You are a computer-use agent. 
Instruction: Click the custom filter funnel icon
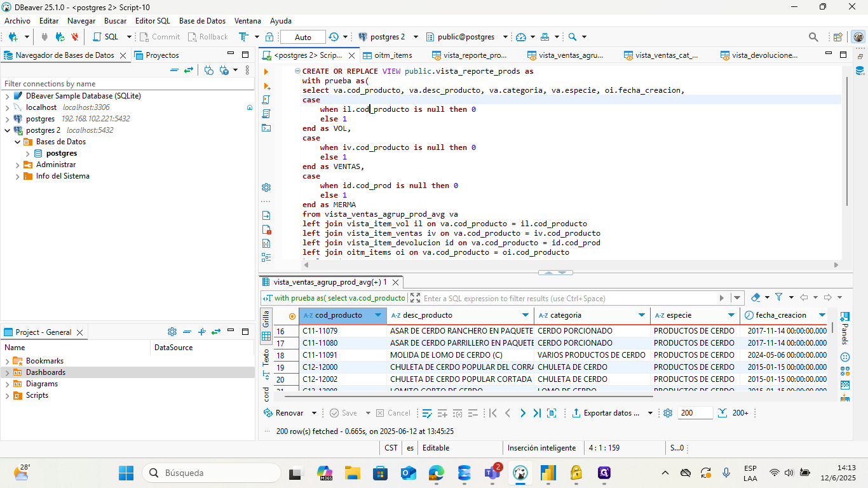click(x=778, y=297)
